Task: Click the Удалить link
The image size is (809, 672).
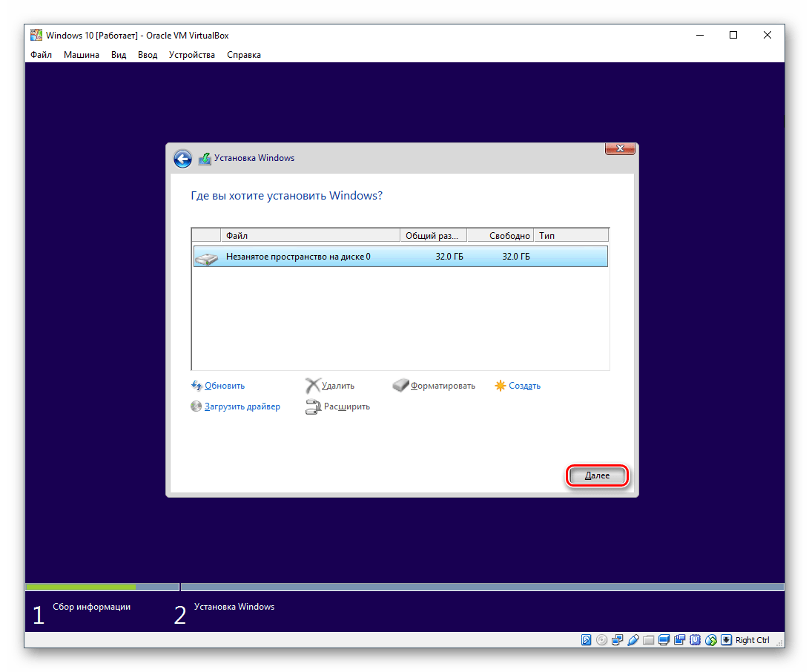Action: [x=338, y=386]
